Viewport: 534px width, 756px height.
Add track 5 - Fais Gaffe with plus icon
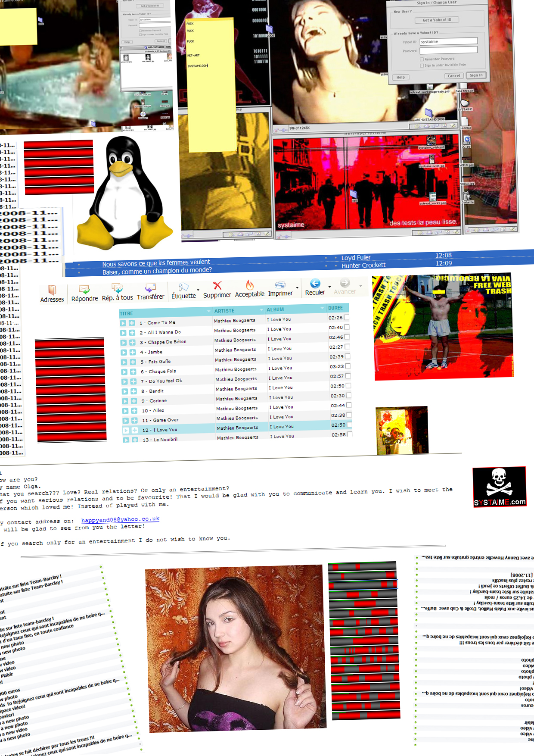coord(133,362)
